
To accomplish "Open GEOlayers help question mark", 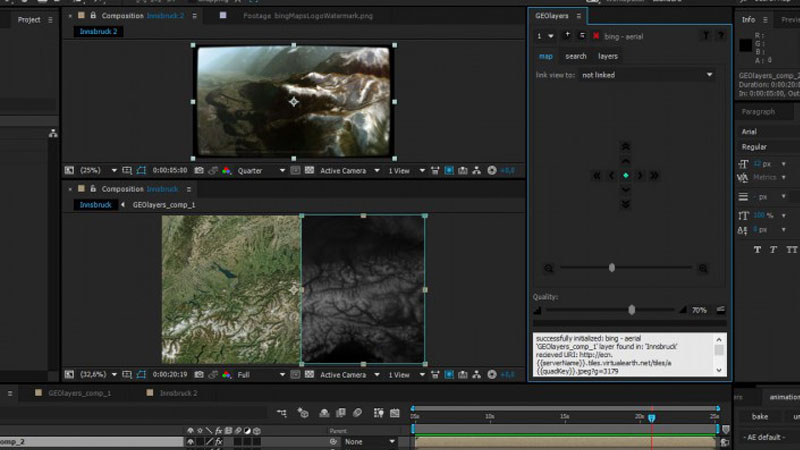I will (x=720, y=36).
